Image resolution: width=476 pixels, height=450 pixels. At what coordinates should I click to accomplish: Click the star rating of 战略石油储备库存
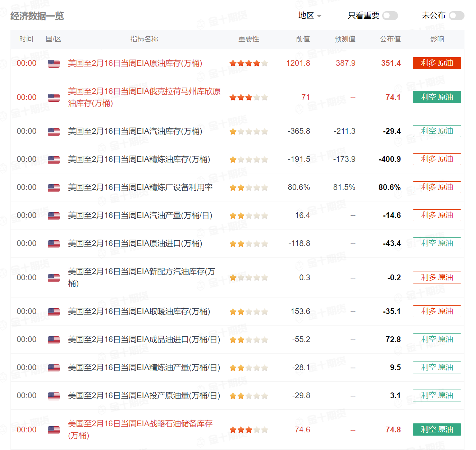point(249,430)
